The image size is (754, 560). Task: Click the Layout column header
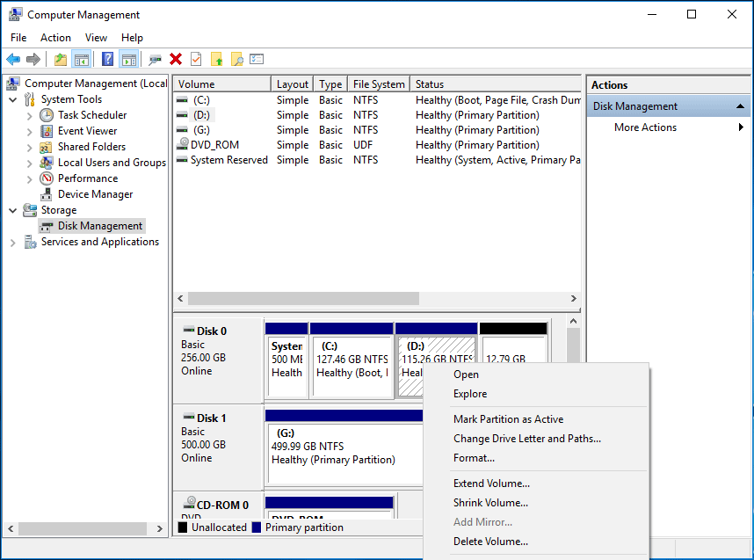293,84
